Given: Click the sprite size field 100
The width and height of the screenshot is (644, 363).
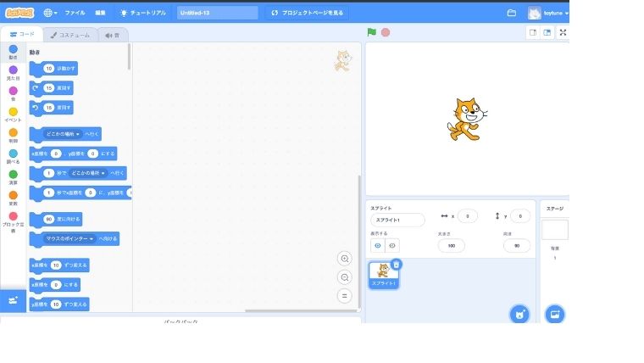Looking at the screenshot, I should (452, 246).
